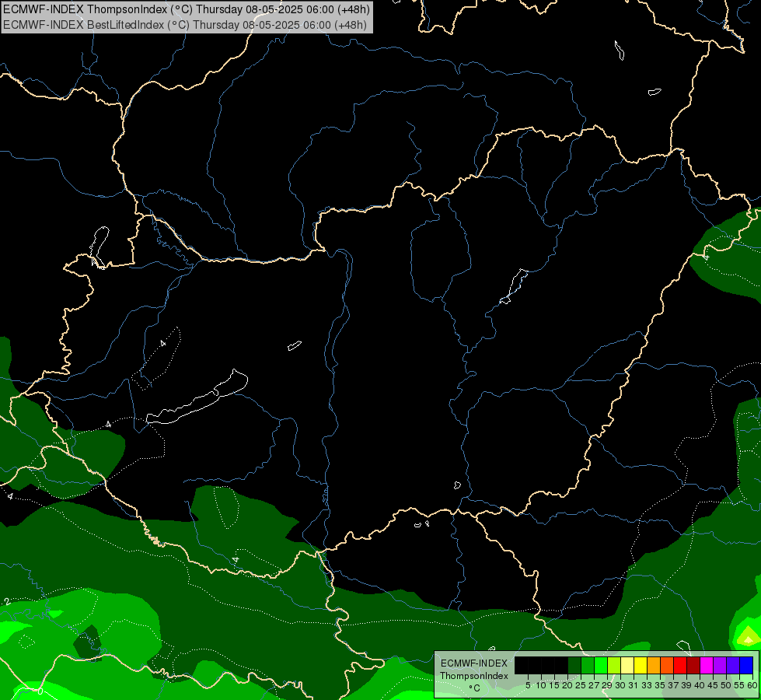
Task: Click the Lake Balaton outline on map
Action: [197, 397]
